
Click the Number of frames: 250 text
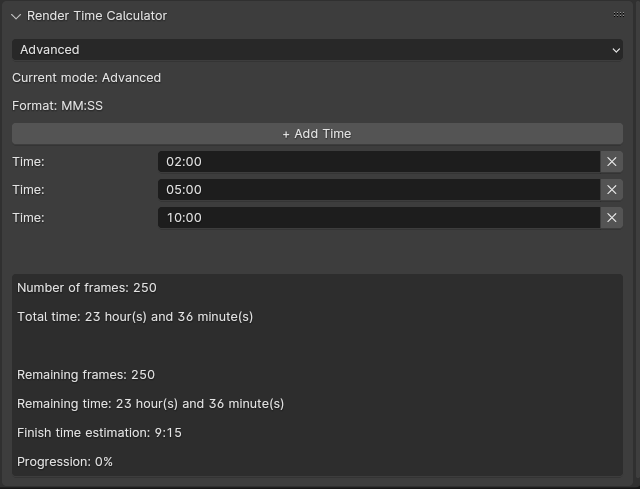(x=87, y=288)
